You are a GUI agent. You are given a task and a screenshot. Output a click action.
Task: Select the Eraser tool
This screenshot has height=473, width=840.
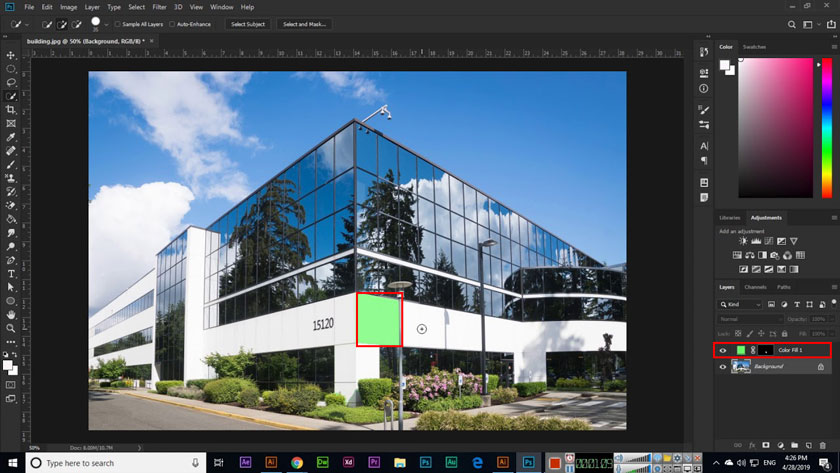coord(10,206)
